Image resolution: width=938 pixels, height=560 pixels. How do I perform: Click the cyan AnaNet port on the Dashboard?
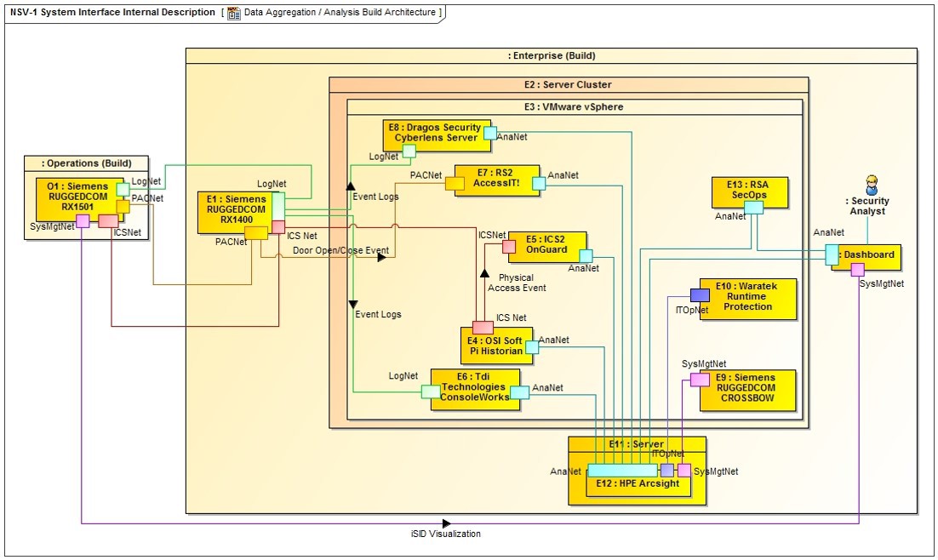(x=832, y=254)
